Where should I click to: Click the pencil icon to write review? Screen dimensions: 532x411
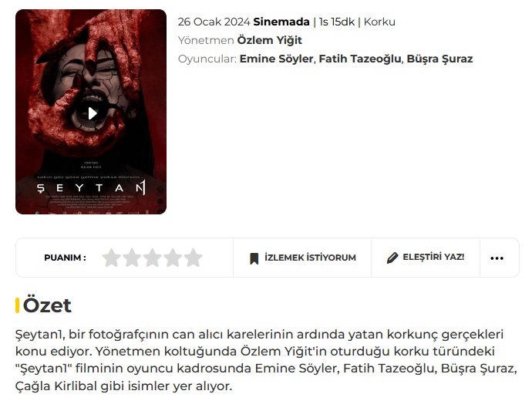pos(392,258)
